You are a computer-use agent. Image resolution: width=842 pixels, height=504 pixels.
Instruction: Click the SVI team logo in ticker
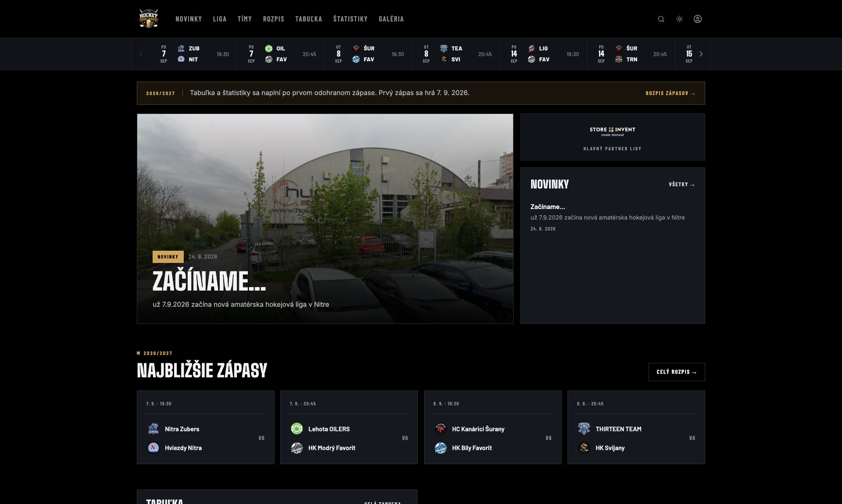pyautogui.click(x=444, y=59)
